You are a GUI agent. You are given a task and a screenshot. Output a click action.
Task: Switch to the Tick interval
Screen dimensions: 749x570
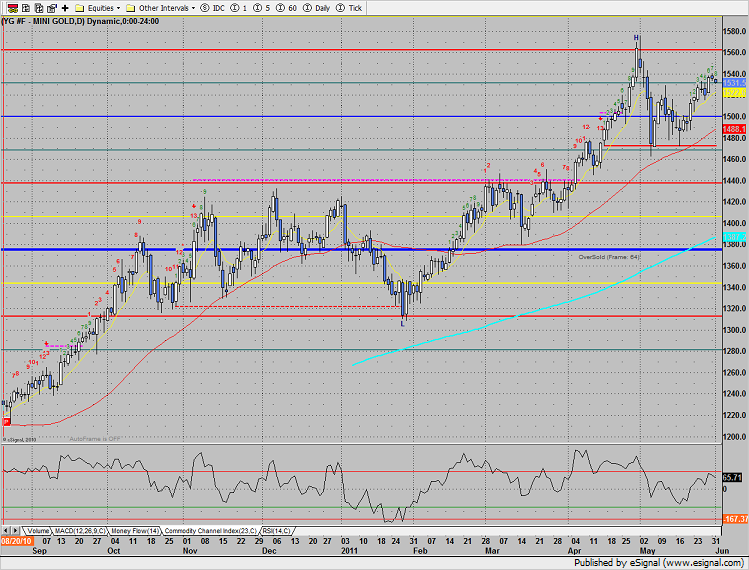(x=349, y=8)
